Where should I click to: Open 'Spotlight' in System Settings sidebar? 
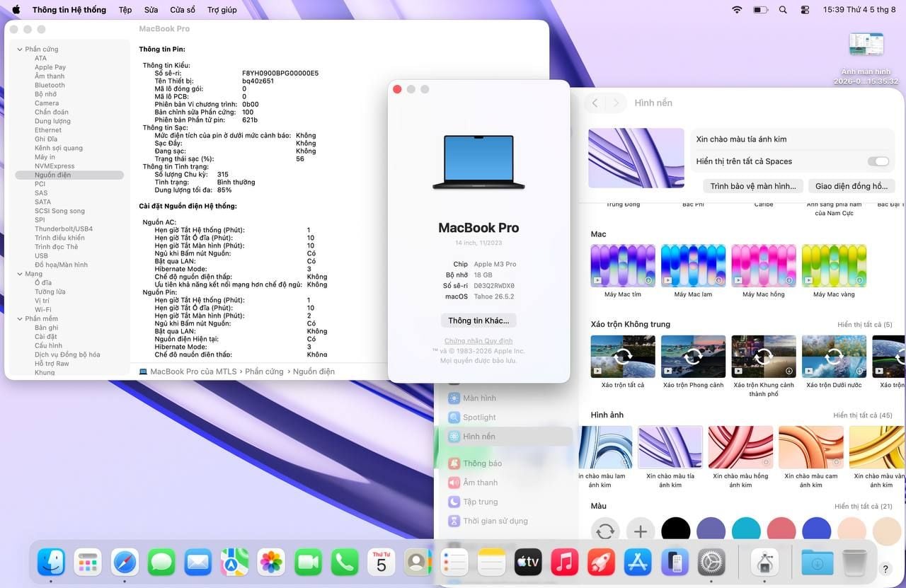point(479,417)
